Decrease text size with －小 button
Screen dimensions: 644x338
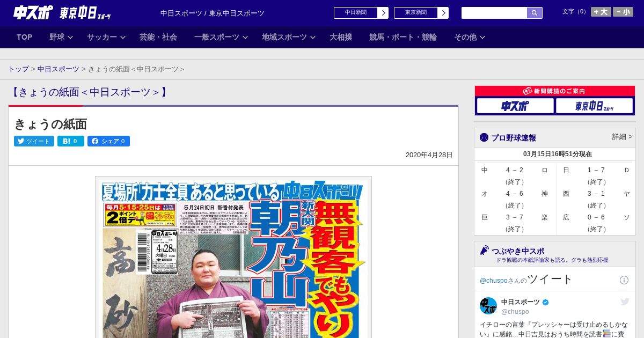[623, 12]
